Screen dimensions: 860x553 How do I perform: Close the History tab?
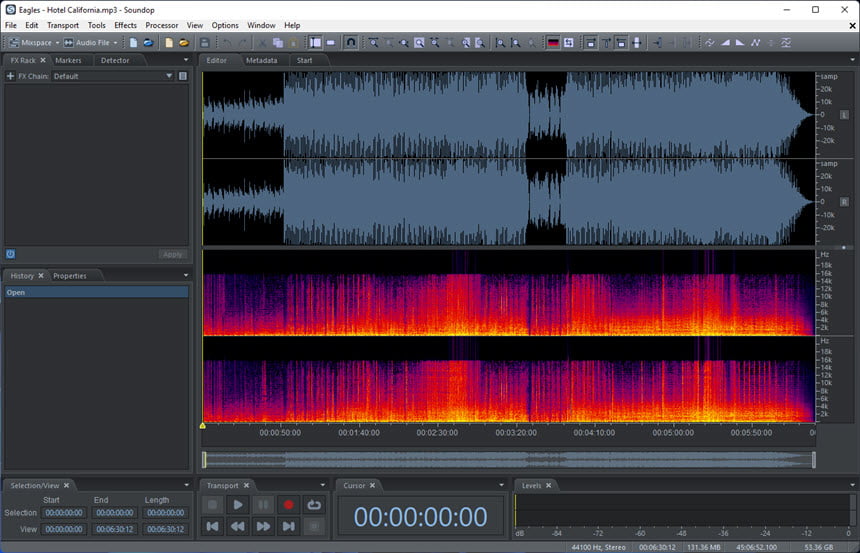tap(41, 276)
